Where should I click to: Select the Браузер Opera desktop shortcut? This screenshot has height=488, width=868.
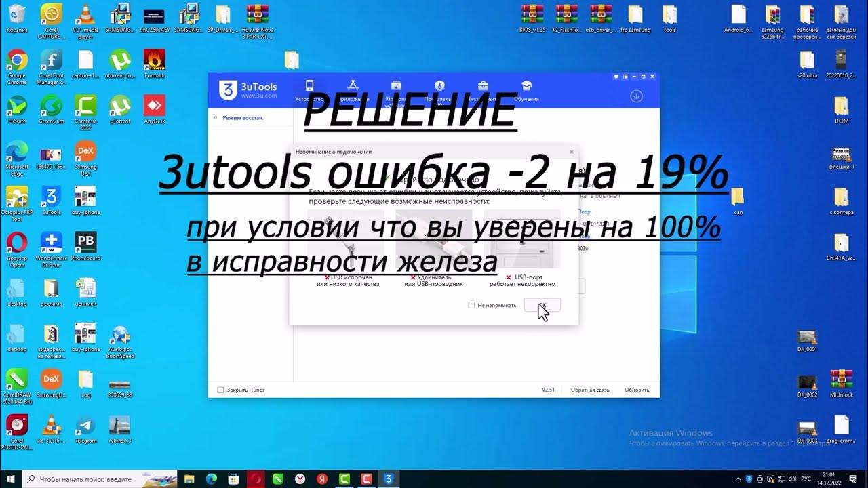pyautogui.click(x=17, y=249)
